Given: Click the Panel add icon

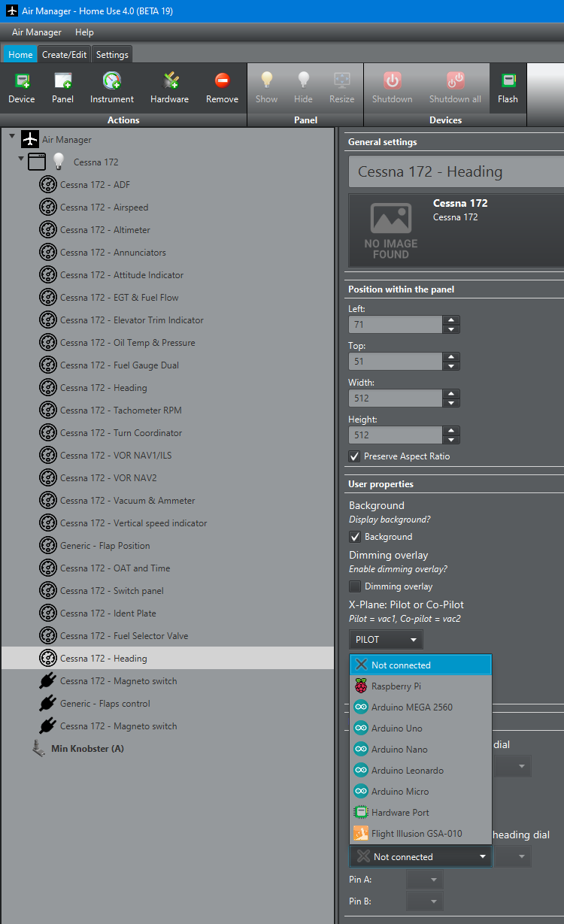Looking at the screenshot, I should 62,81.
